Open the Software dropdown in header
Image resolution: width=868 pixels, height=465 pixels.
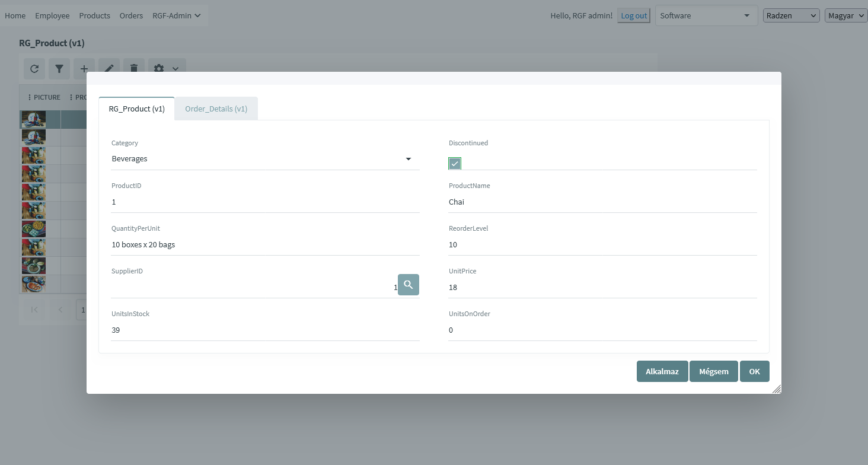coord(706,16)
